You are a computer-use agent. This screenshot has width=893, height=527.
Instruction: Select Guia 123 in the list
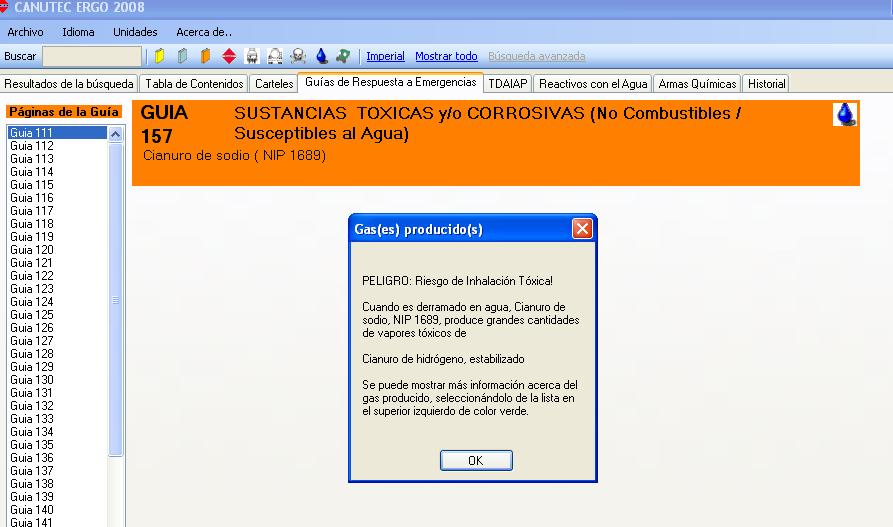click(57, 289)
